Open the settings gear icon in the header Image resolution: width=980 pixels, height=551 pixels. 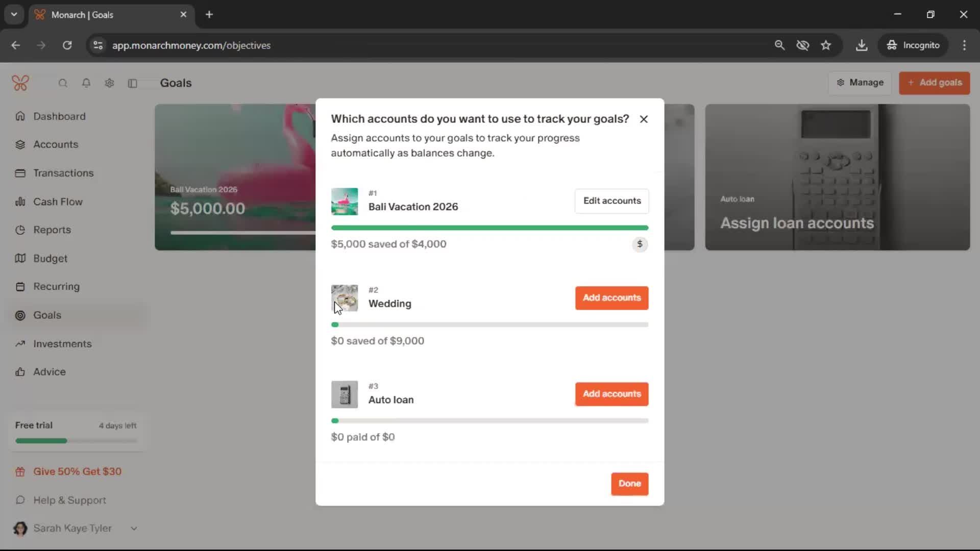(x=109, y=83)
